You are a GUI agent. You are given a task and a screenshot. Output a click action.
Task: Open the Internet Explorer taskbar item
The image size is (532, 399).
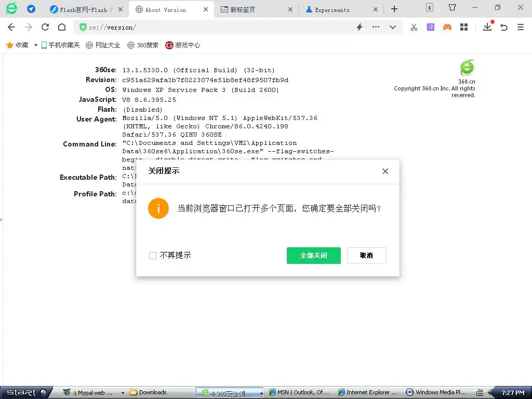(x=367, y=392)
